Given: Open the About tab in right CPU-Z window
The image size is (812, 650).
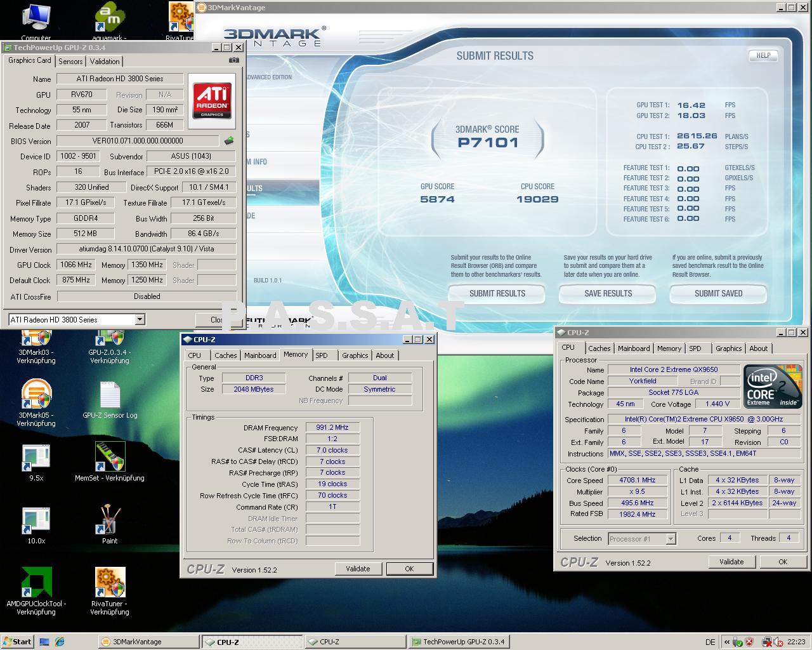Looking at the screenshot, I should pos(758,348).
